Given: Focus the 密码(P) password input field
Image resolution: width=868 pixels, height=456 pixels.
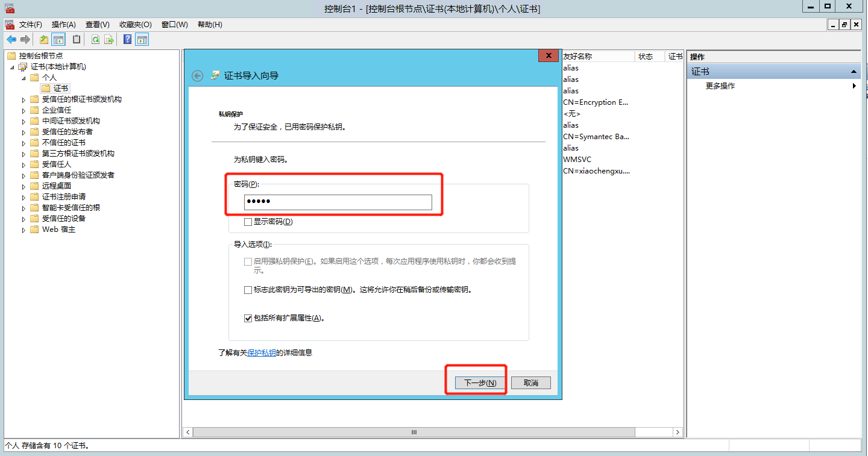Looking at the screenshot, I should click(338, 202).
